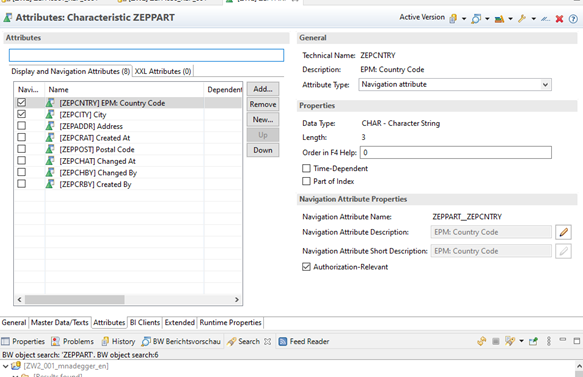Check navigation checkbox for ZEPCHAT Changed At

pyautogui.click(x=22, y=161)
